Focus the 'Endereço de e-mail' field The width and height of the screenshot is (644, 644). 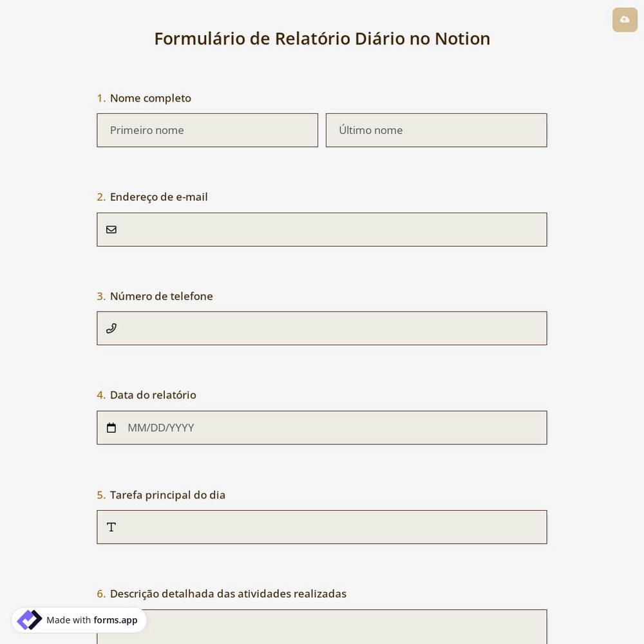tap(322, 229)
